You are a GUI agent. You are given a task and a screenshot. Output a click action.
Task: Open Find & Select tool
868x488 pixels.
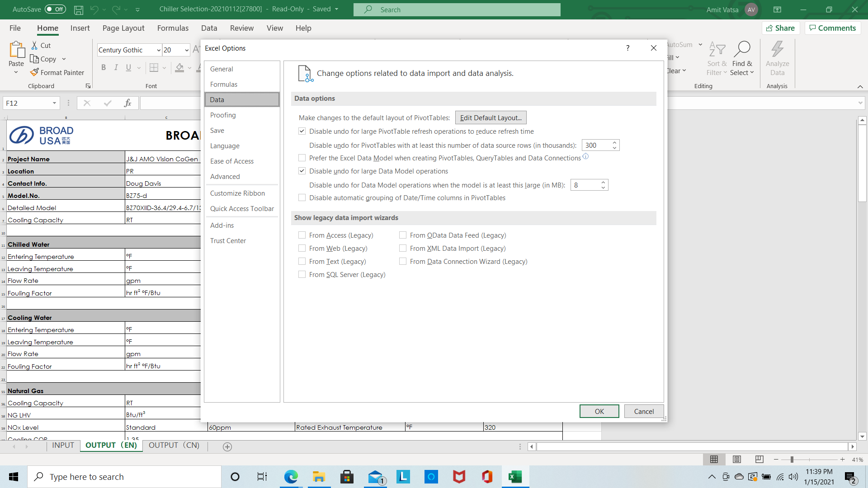tap(742, 59)
